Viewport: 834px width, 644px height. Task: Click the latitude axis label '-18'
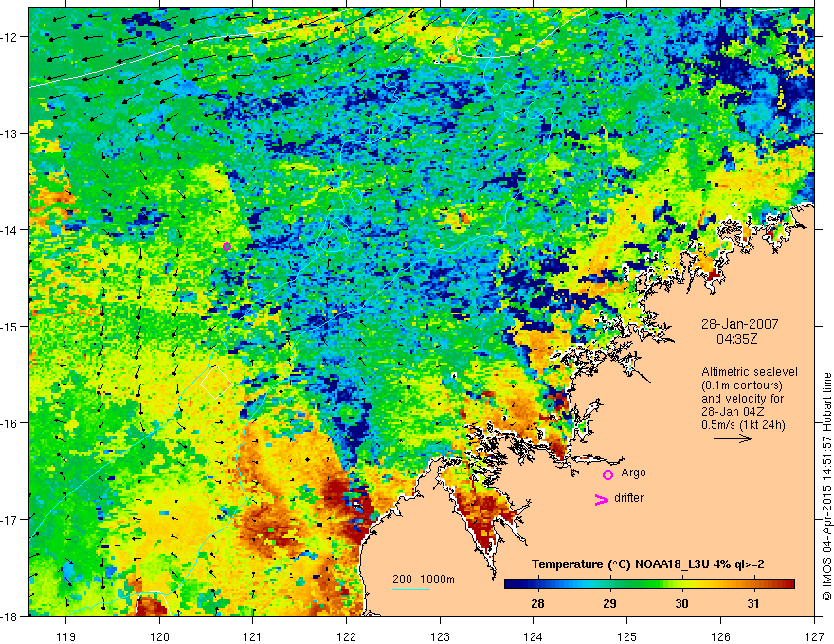tap(9, 616)
